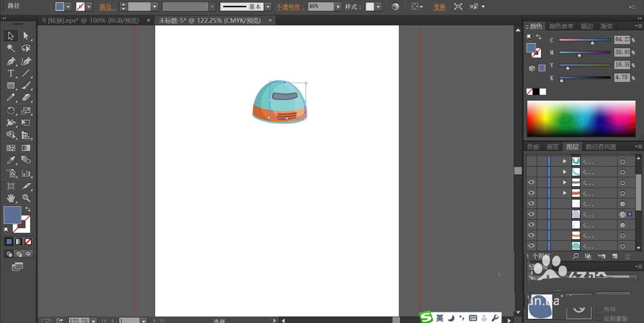The height and width of the screenshot is (323, 644).
Task: Select the Pencil tool
Action: pos(11,98)
